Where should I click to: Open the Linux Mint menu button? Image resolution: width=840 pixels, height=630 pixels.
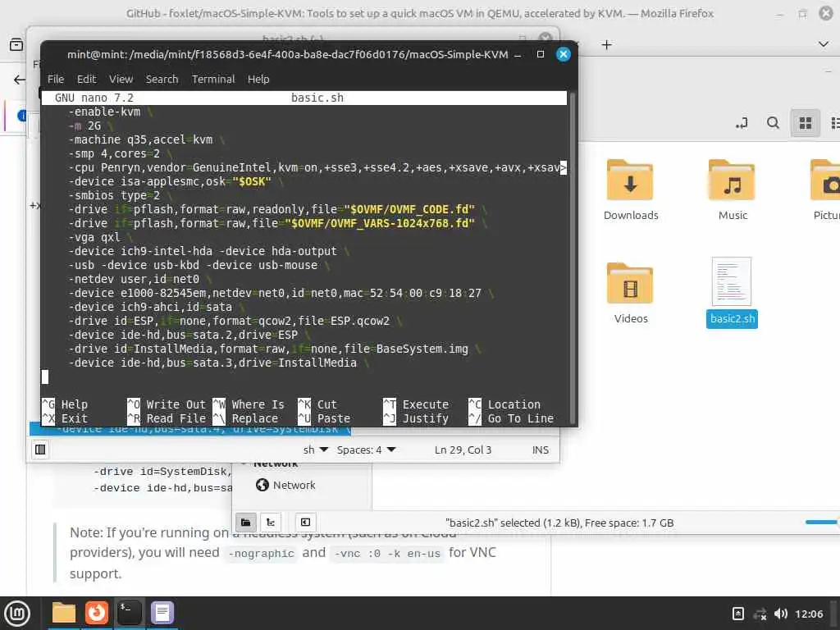[x=17, y=613]
